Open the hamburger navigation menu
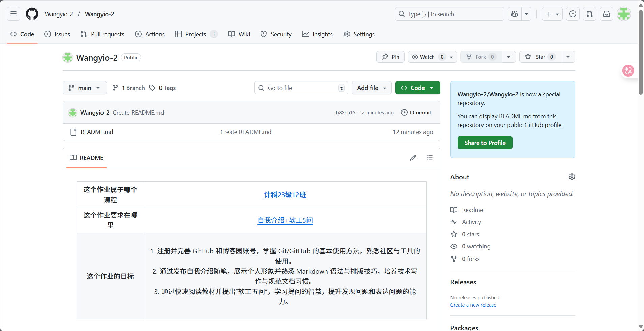Viewport: 644px width, 331px height. tap(13, 14)
